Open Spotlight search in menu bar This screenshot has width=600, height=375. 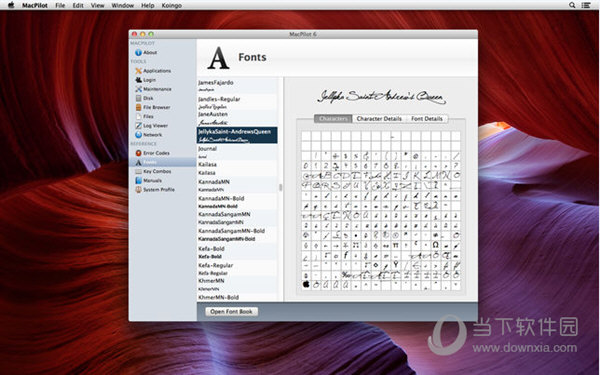point(572,5)
